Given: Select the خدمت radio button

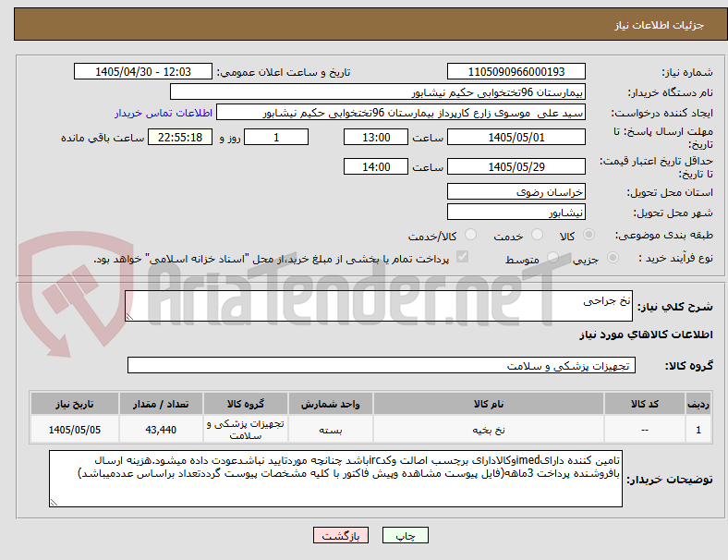Looking at the screenshot, I should (537, 235).
